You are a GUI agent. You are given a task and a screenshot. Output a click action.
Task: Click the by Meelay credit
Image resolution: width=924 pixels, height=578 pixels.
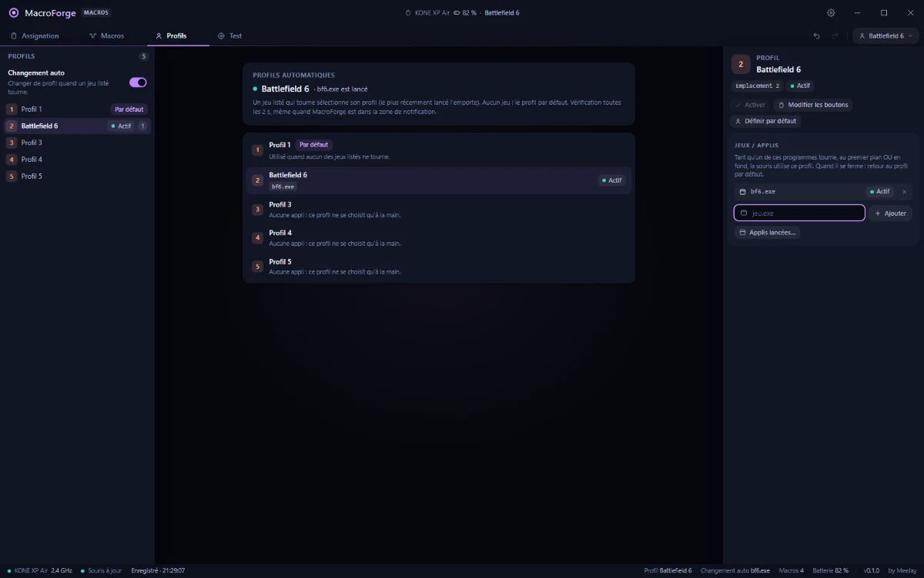coord(902,570)
